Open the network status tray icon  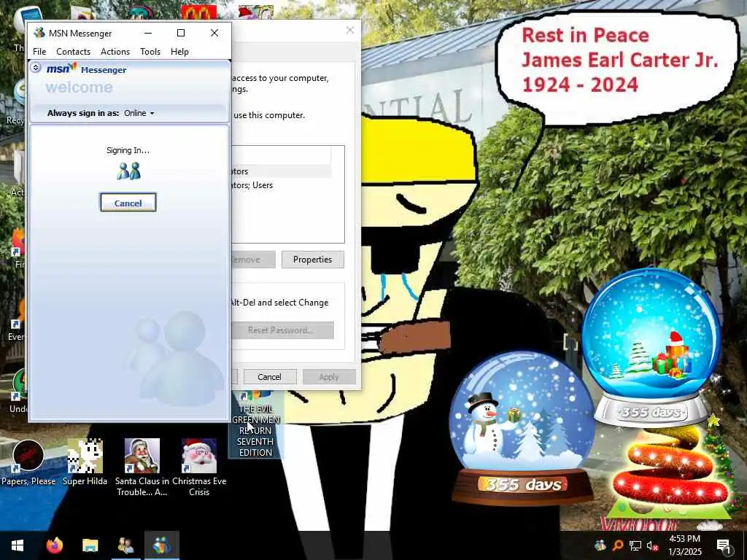tap(635, 545)
